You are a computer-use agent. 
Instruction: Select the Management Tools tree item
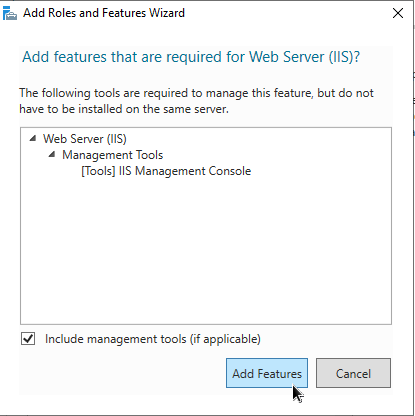tap(112, 155)
